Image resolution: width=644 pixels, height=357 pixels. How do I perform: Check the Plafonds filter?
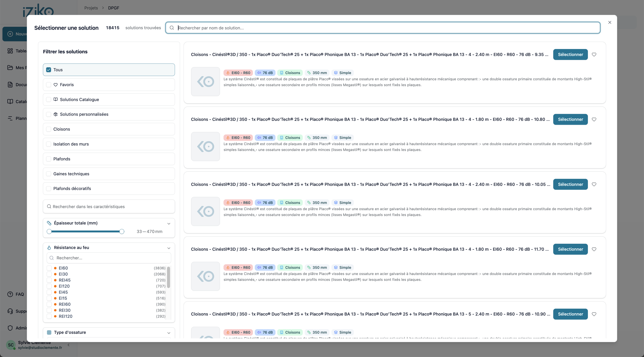point(49,159)
